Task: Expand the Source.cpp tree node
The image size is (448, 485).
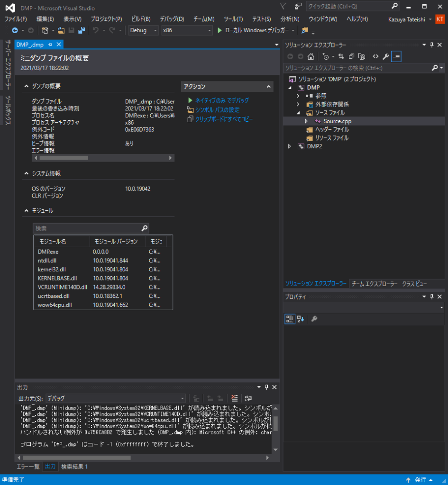Action: (x=306, y=121)
